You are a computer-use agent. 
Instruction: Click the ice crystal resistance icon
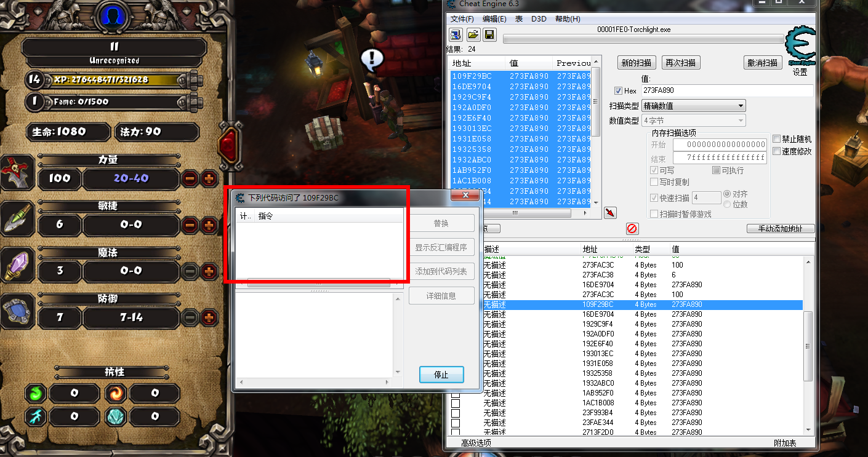(115, 416)
